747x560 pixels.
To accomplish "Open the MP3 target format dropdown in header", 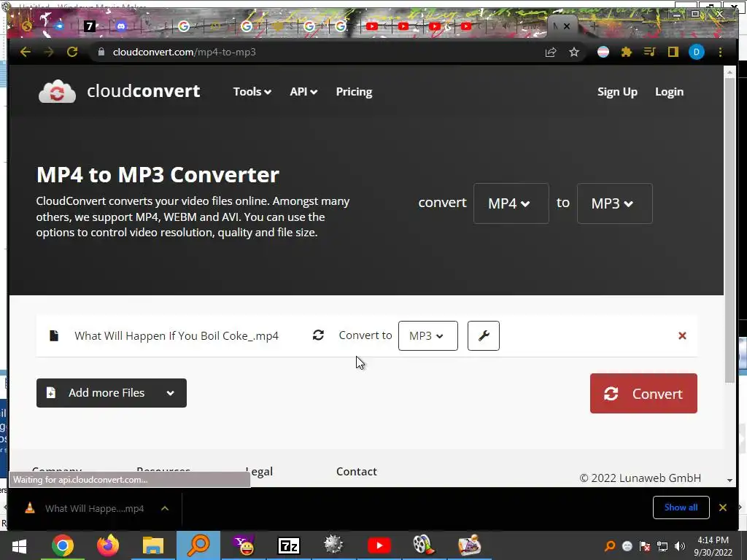I will point(614,203).
